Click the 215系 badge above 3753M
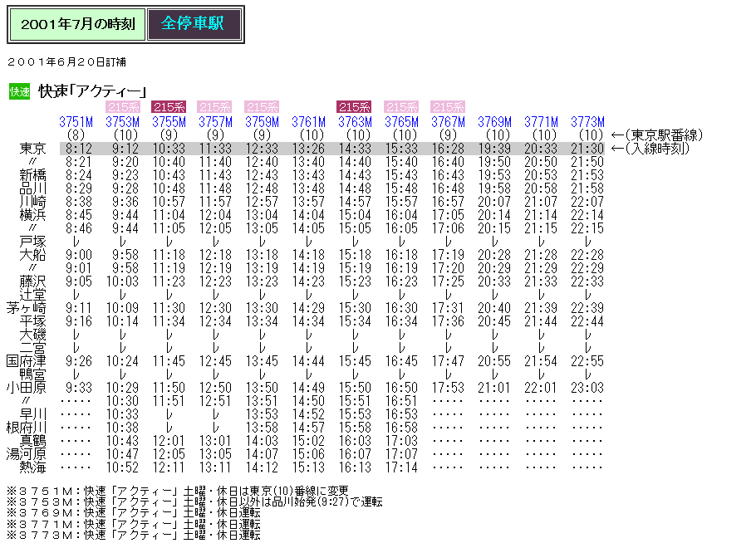The height and width of the screenshot is (548, 756). 123,107
